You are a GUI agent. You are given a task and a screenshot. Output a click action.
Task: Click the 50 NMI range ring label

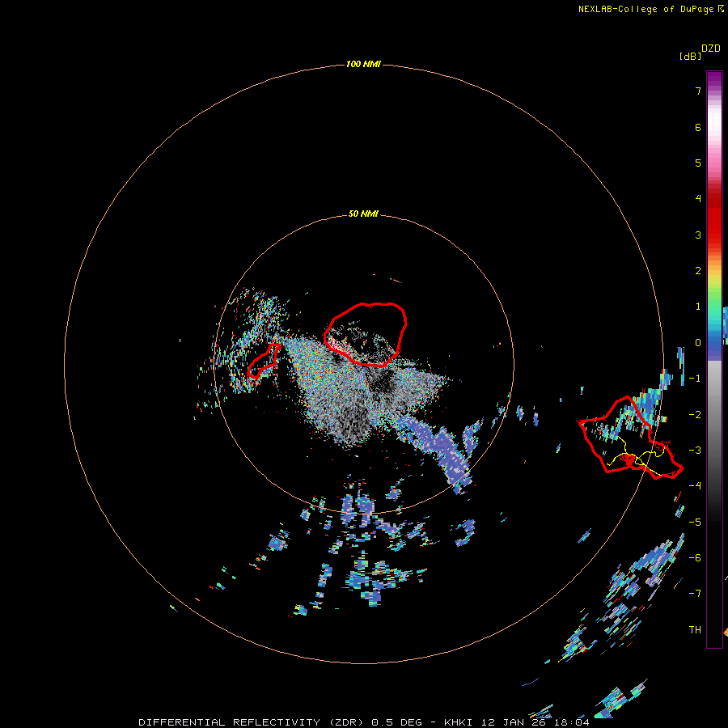point(363,214)
